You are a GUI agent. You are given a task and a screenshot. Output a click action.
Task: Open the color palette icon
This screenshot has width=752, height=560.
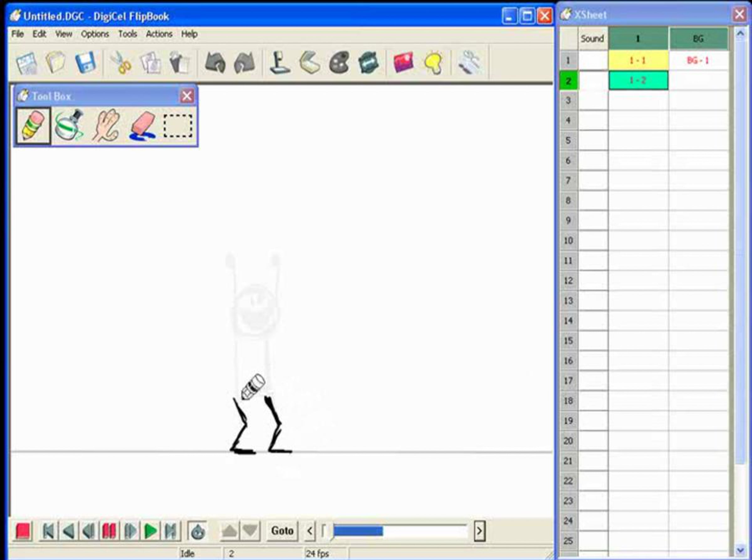pos(339,63)
